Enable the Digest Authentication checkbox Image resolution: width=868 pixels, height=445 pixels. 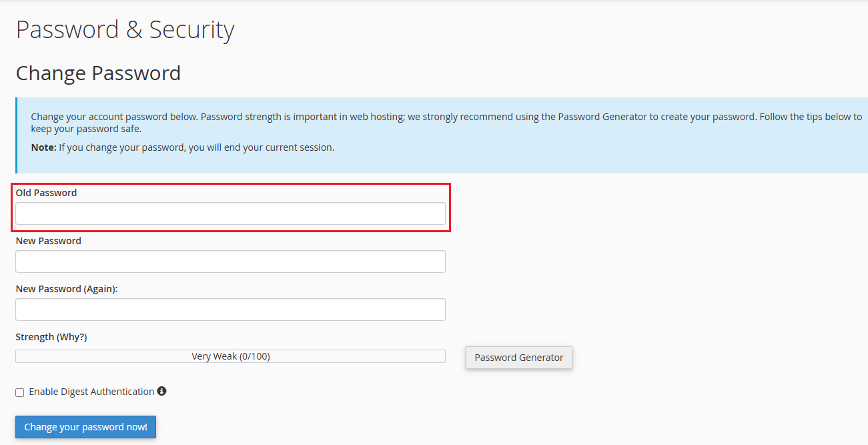20,392
